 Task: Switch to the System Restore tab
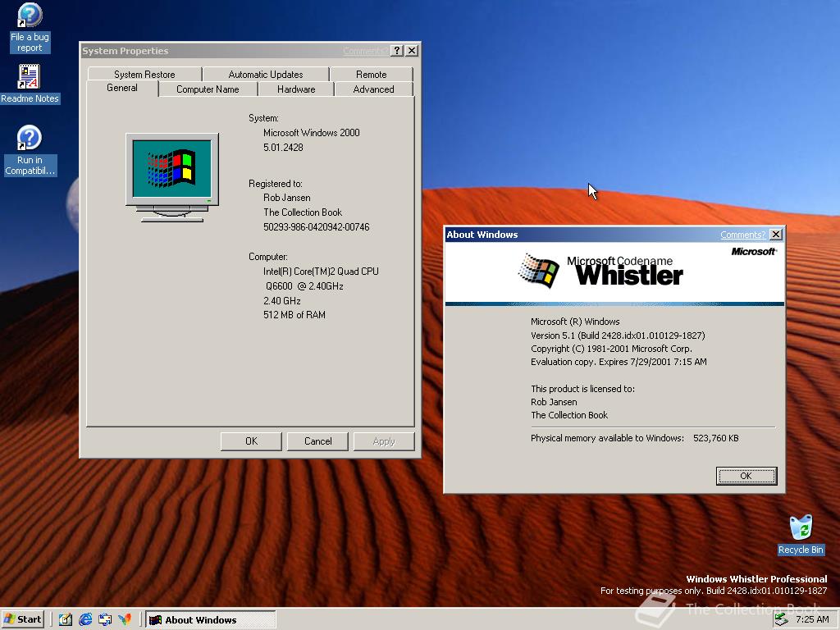pos(144,74)
